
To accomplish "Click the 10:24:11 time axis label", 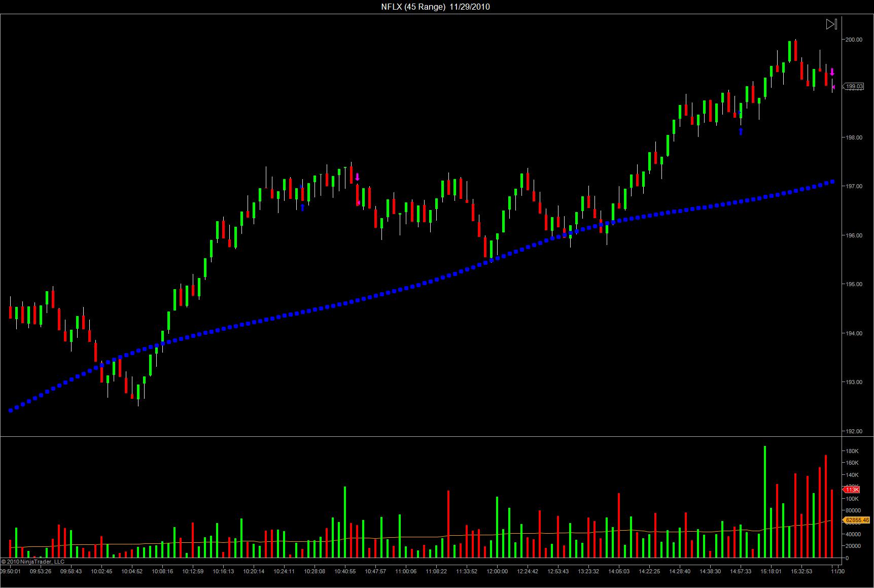I will (x=284, y=571).
